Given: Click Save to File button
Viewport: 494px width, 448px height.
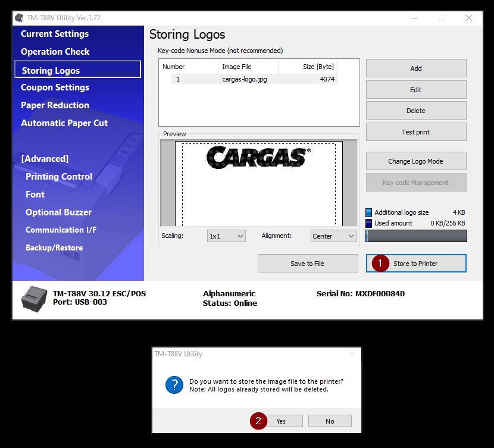Looking at the screenshot, I should (308, 264).
